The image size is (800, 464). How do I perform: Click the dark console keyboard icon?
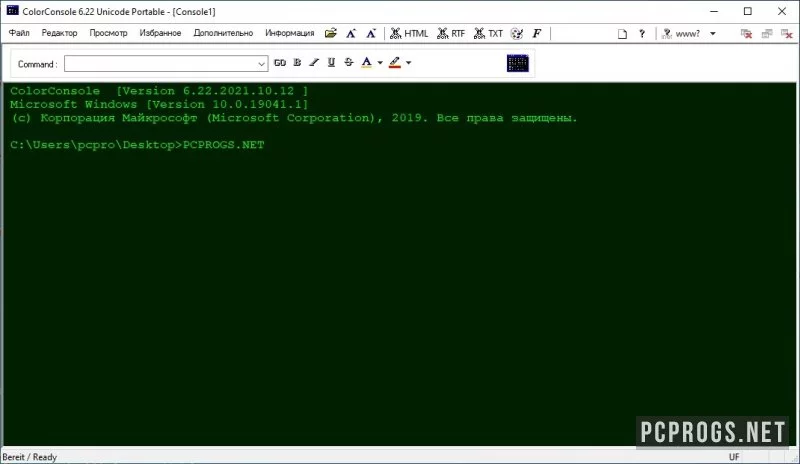click(517, 63)
